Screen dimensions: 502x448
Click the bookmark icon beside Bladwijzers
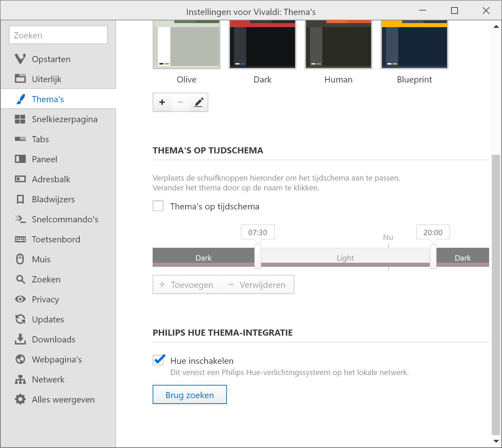click(x=20, y=199)
